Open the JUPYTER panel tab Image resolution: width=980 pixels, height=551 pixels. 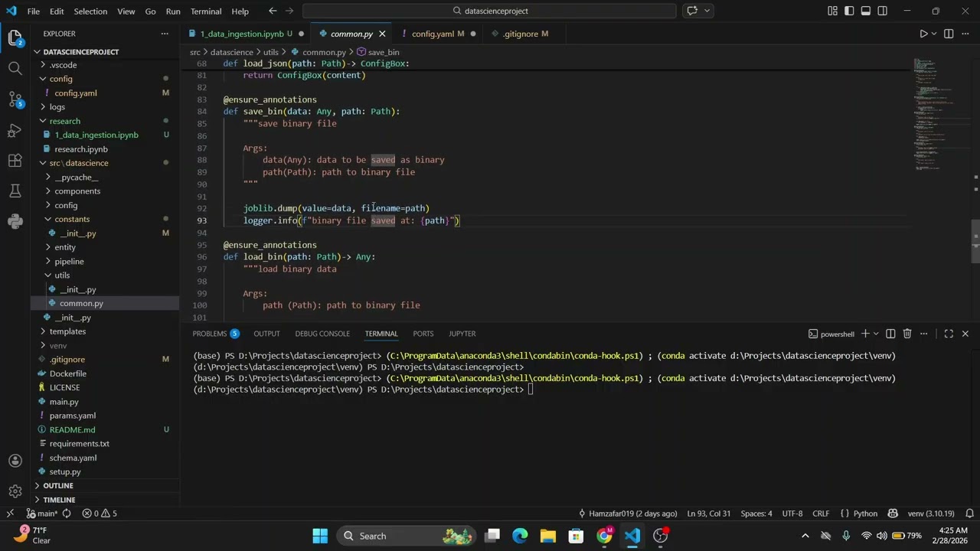coord(462,334)
